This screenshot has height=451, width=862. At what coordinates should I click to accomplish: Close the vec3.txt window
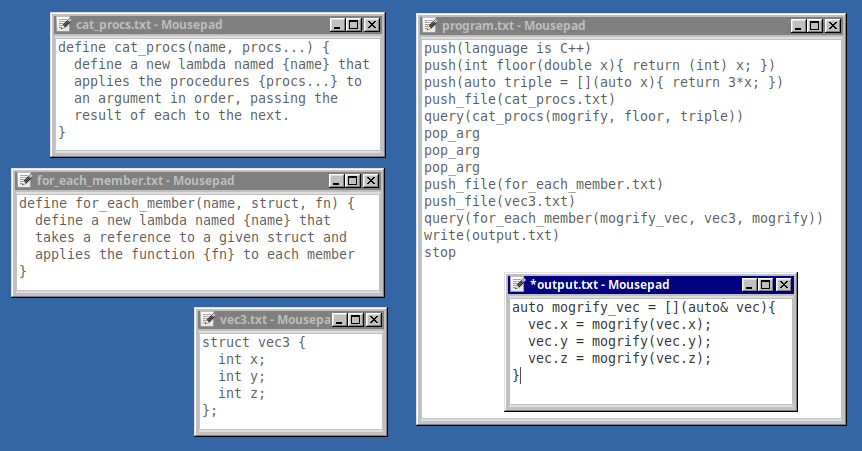[374, 320]
